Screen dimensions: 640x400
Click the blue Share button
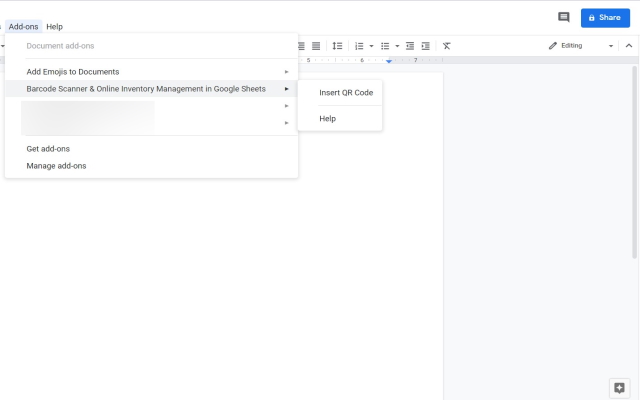[605, 18]
